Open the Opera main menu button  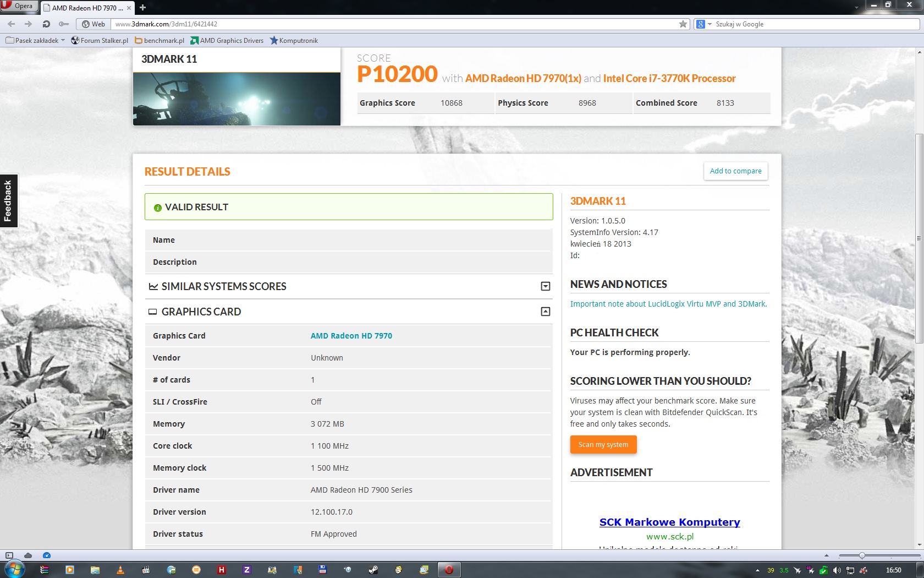(x=19, y=7)
